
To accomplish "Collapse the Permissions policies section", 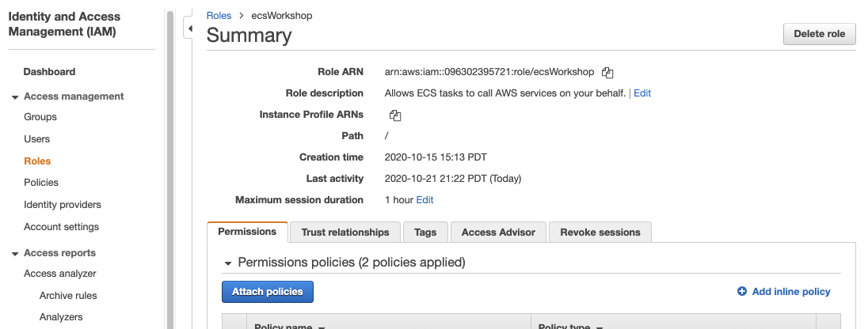I will (229, 263).
